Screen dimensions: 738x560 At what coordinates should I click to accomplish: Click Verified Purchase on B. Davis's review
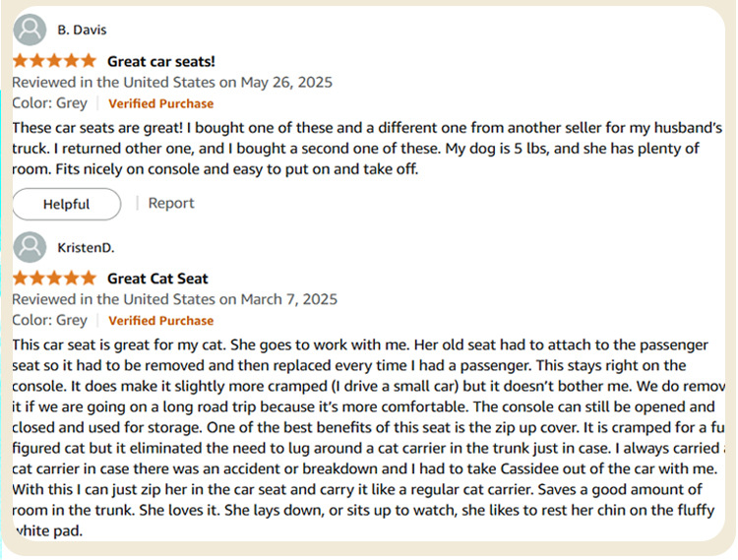tap(160, 103)
